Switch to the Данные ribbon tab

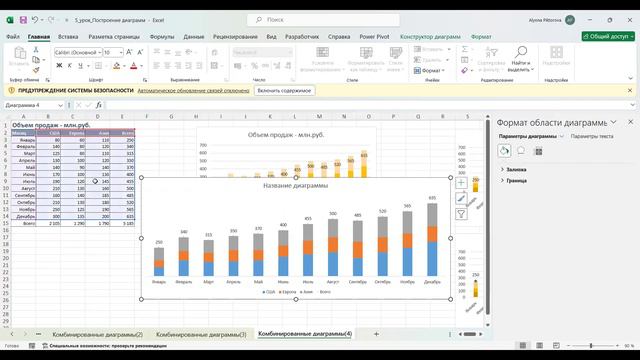click(x=193, y=37)
